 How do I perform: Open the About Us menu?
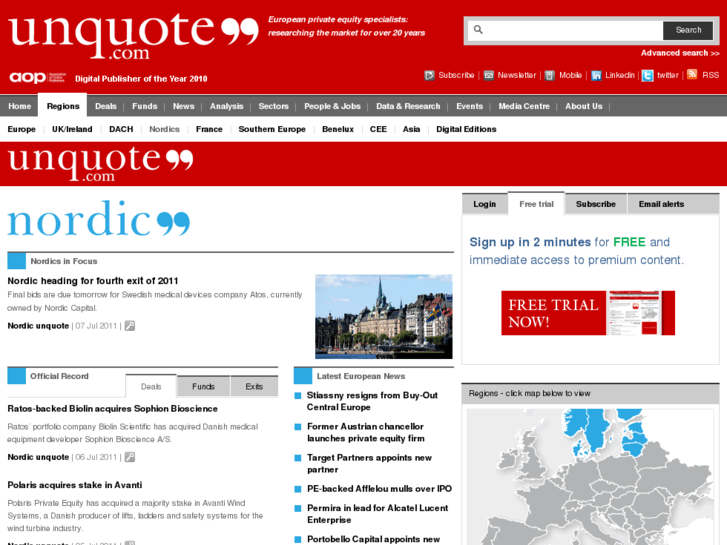tap(584, 106)
